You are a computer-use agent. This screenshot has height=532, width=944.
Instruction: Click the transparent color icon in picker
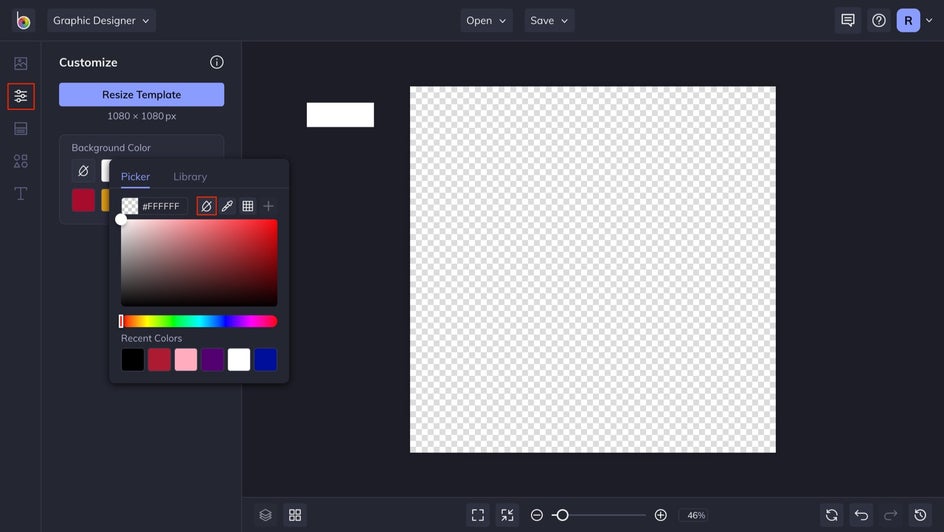(x=206, y=206)
